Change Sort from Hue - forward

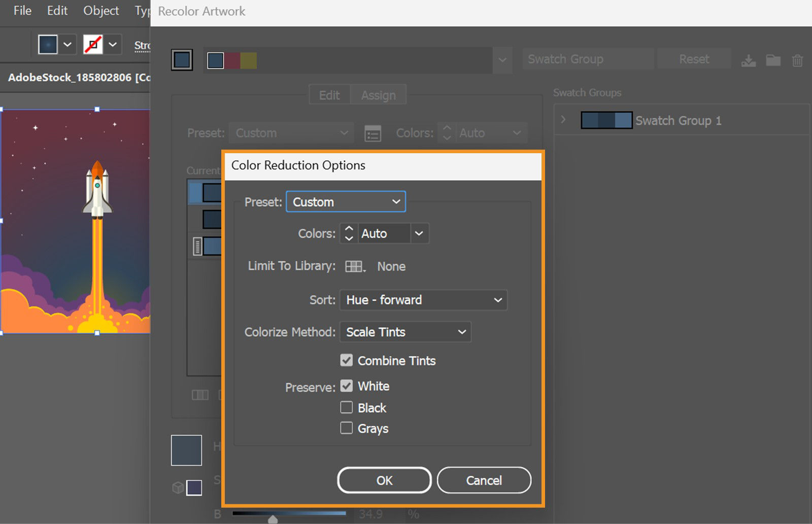point(423,300)
